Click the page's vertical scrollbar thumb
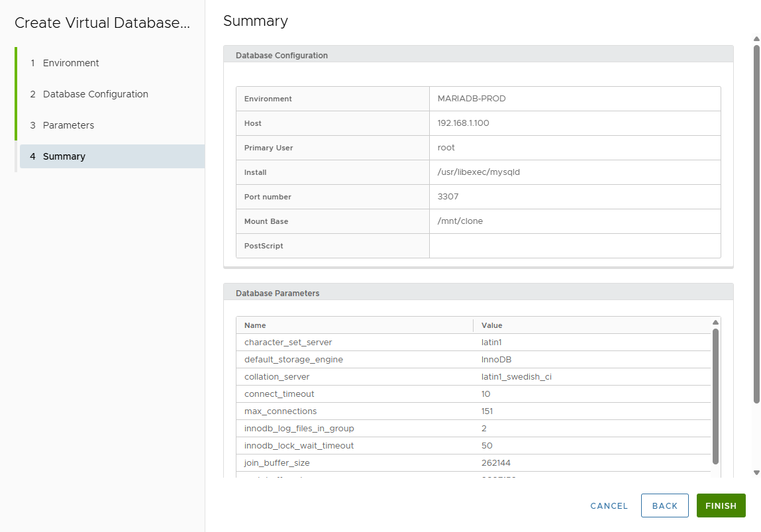This screenshot has height=532, width=761. [x=756, y=223]
